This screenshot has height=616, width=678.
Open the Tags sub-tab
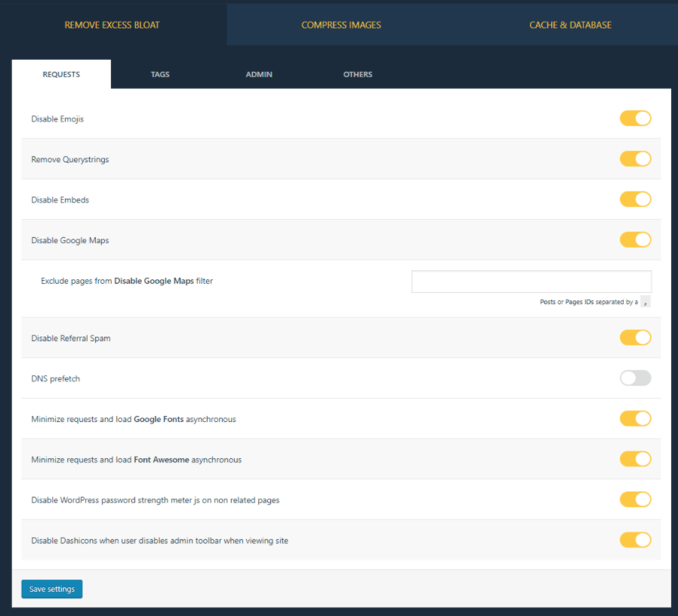[160, 75]
